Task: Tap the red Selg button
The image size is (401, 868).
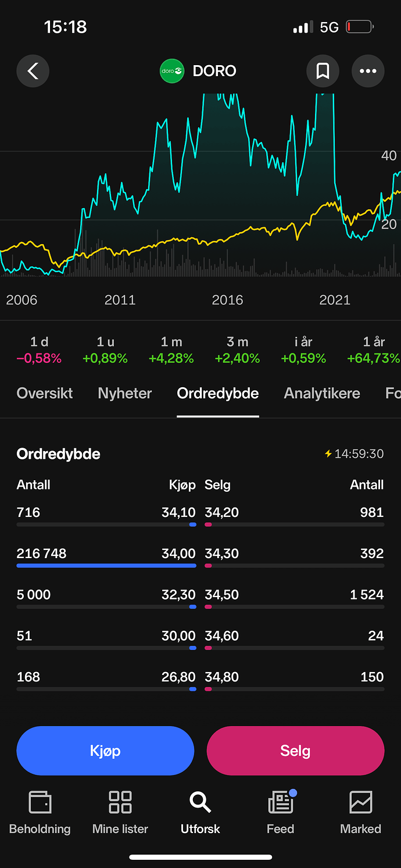Action: [295, 751]
